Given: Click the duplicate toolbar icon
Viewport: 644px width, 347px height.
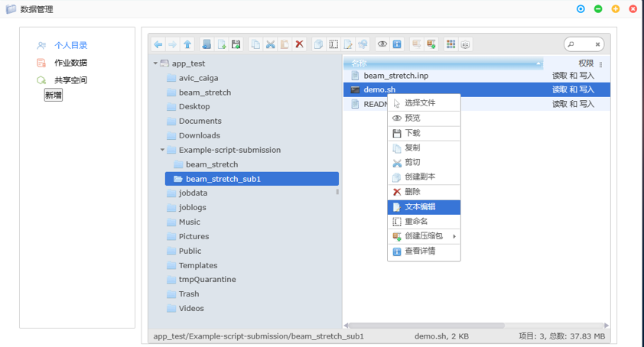Looking at the screenshot, I should click(318, 44).
